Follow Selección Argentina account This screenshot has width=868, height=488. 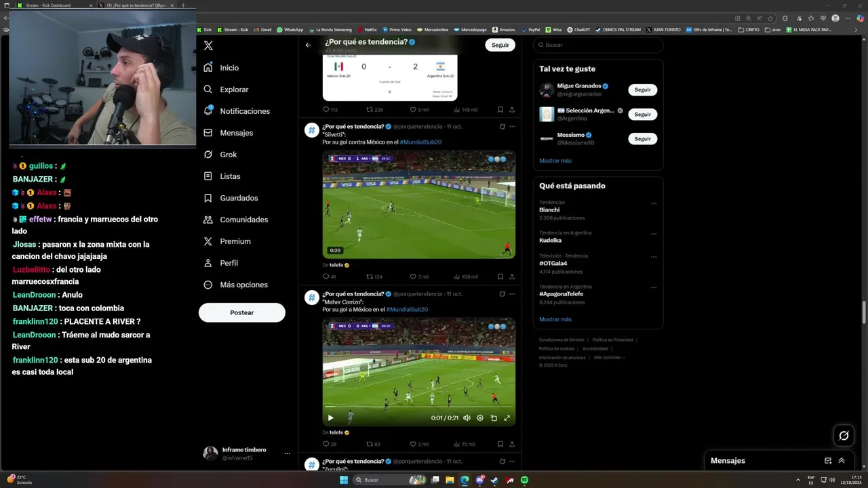[x=642, y=114]
